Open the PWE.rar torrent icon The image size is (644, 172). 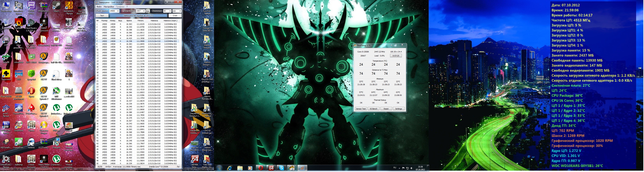tap(56, 126)
